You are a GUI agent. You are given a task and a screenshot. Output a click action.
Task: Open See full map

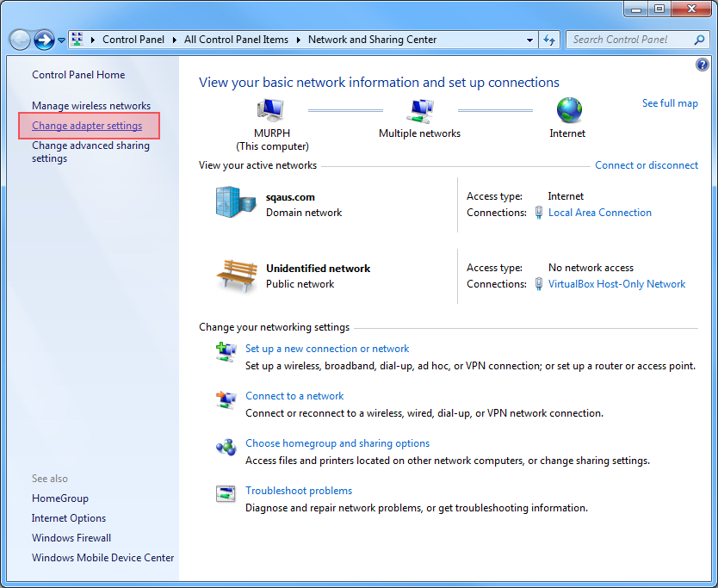[670, 103]
